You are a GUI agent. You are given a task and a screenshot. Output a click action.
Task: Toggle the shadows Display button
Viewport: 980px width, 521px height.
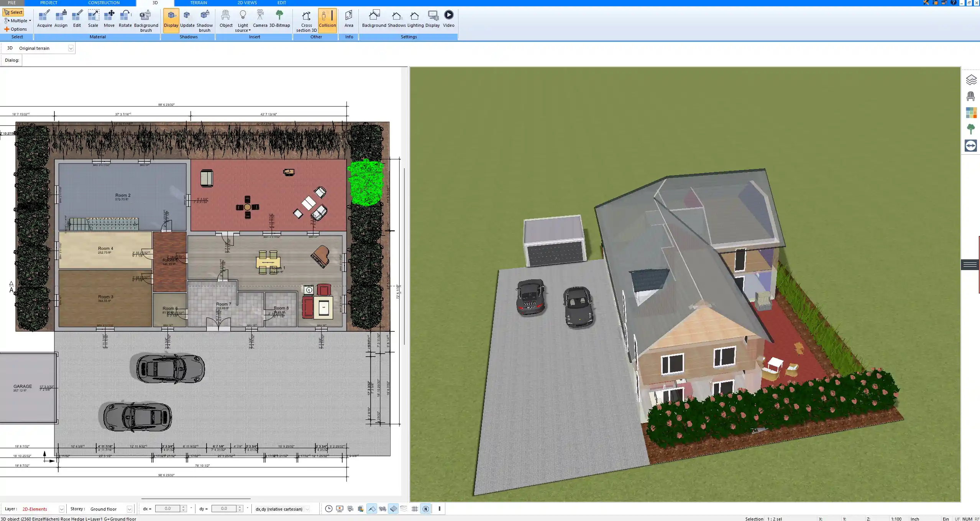171,20
